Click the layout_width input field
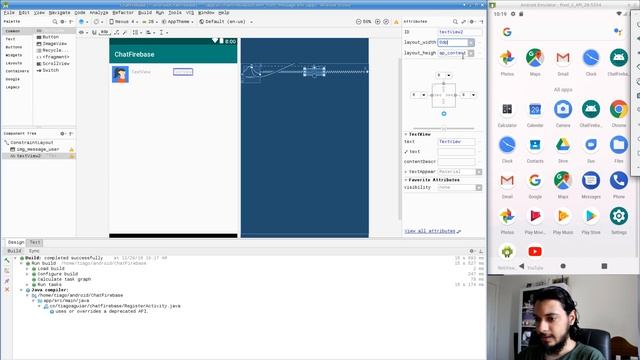 pos(453,42)
